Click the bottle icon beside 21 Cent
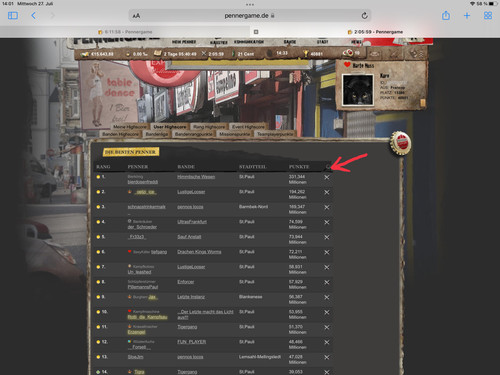500x375 pixels. (233, 54)
